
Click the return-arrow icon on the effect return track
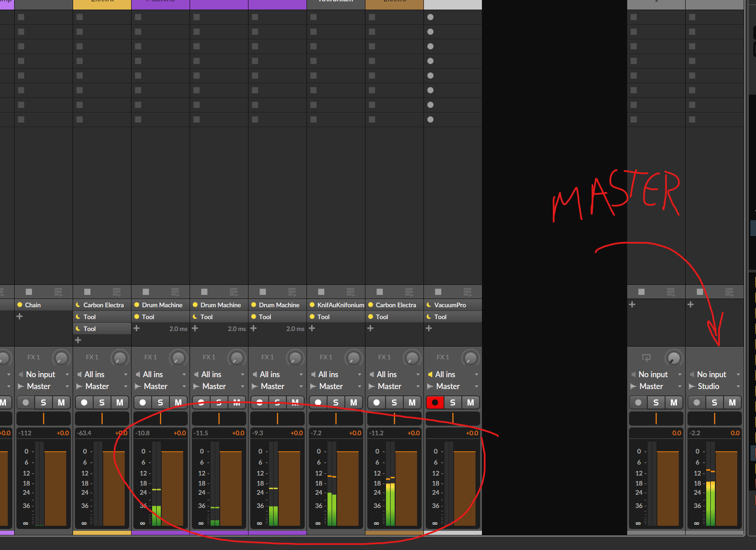tap(646, 358)
